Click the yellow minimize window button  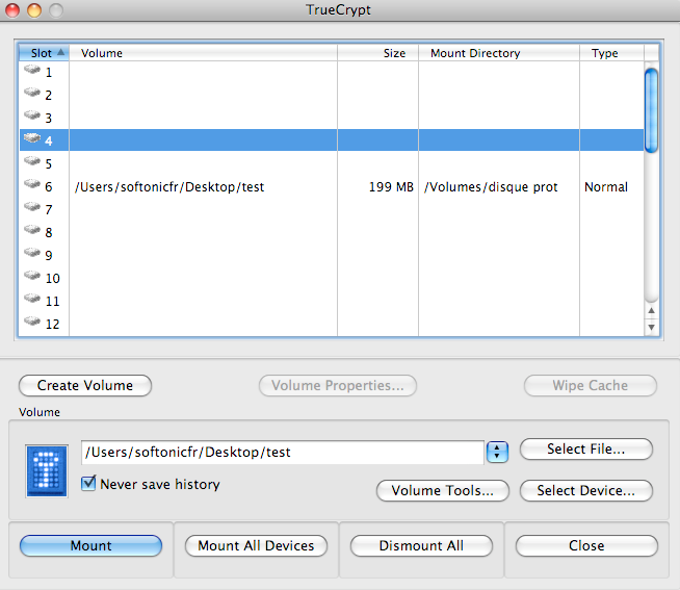pyautogui.click(x=34, y=10)
